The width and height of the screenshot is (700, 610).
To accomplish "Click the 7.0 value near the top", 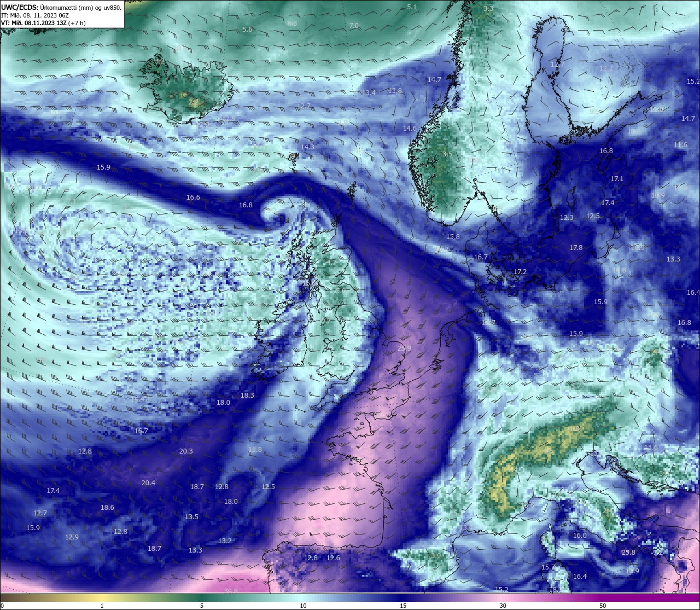I will click(x=354, y=26).
